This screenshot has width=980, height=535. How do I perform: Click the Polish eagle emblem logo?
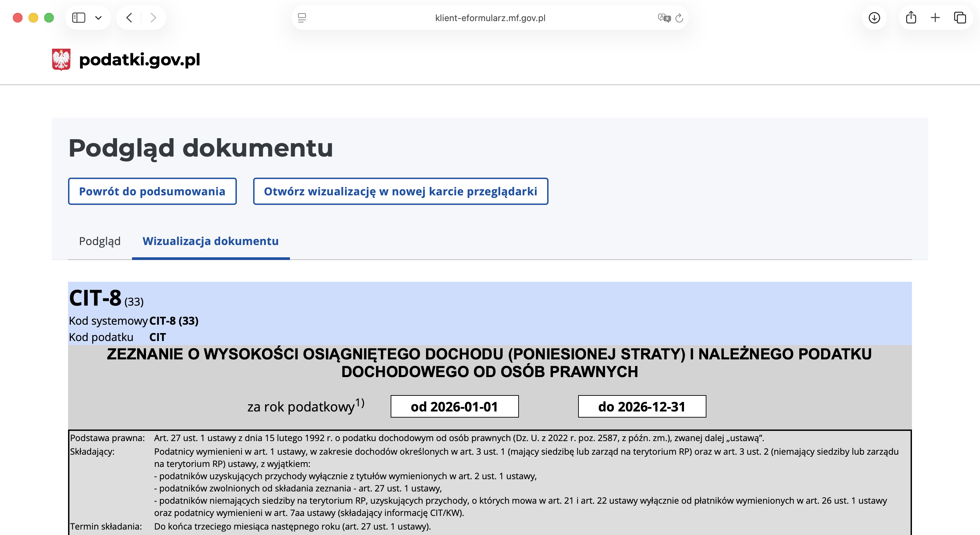pos(61,59)
